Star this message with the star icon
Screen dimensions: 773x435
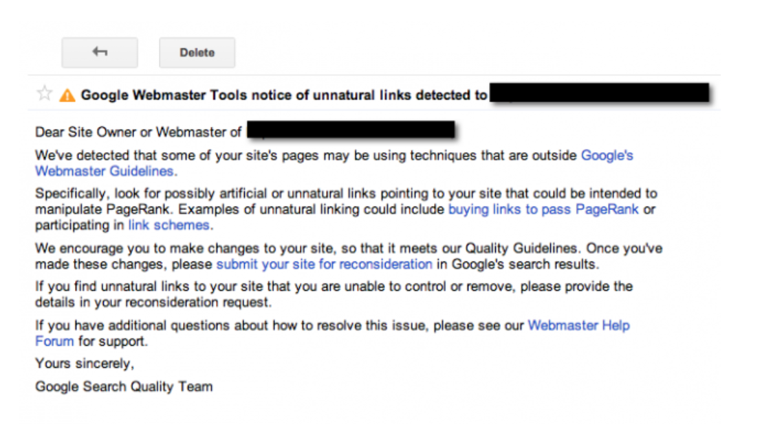coord(44,93)
